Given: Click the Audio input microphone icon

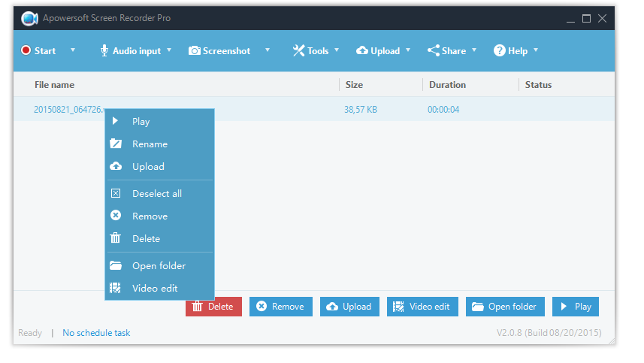Looking at the screenshot, I should pyautogui.click(x=104, y=50).
